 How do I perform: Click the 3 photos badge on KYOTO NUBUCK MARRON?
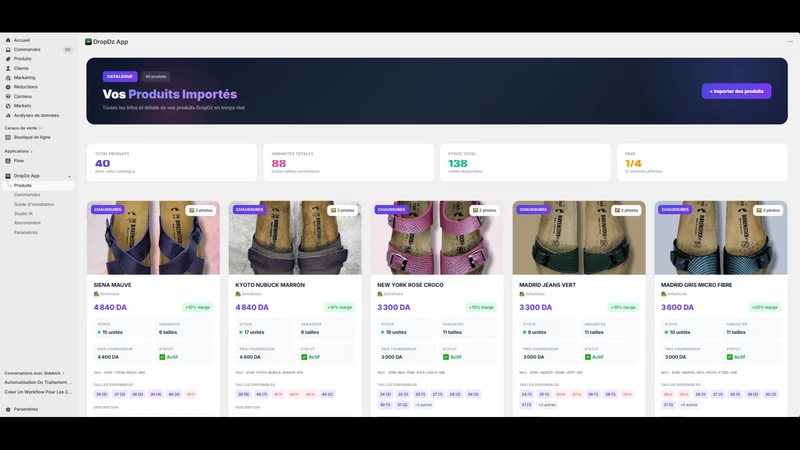343,210
